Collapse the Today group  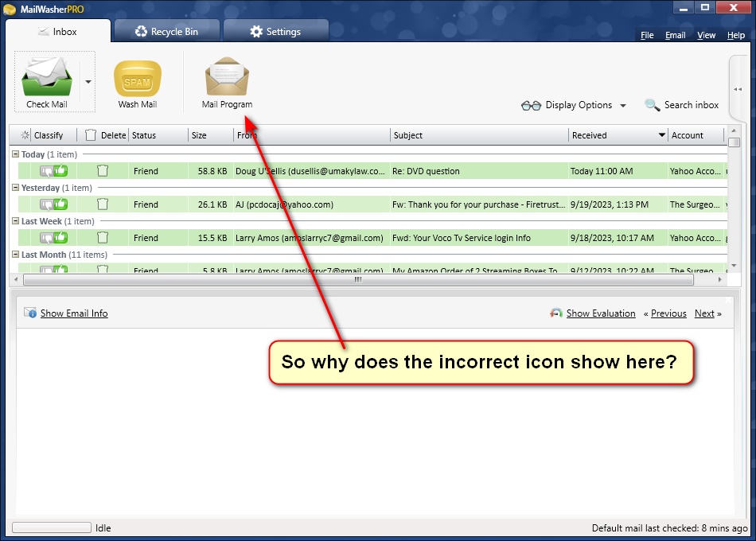[x=15, y=154]
